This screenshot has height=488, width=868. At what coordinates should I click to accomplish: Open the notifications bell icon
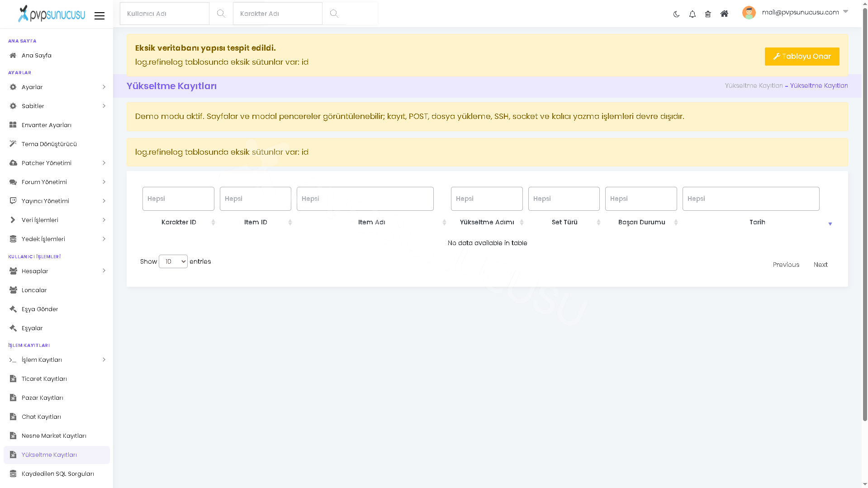(692, 14)
